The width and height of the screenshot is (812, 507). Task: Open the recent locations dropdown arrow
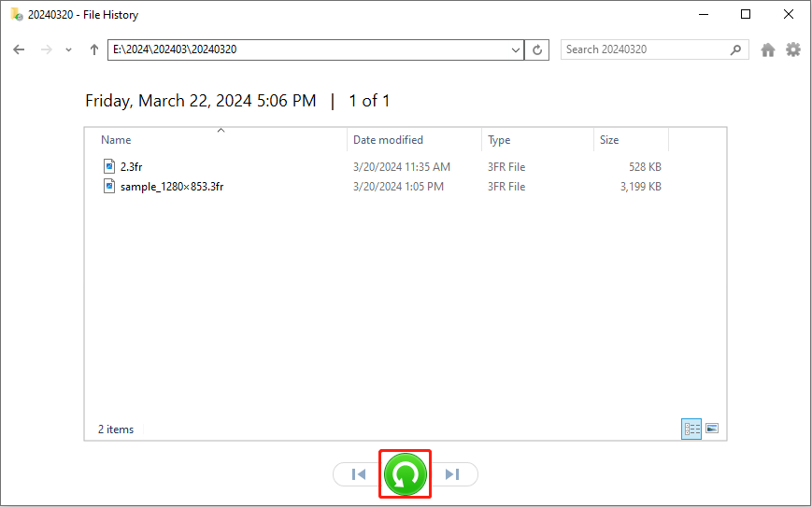pos(68,50)
